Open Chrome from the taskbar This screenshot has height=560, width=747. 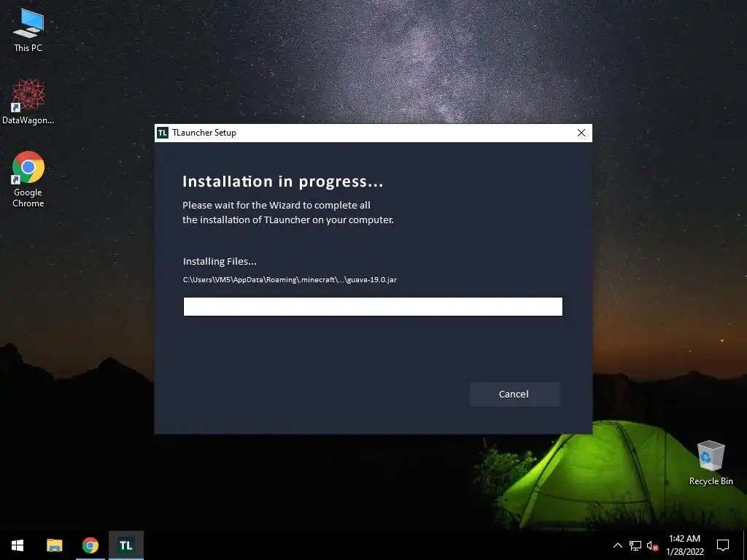[x=90, y=545]
